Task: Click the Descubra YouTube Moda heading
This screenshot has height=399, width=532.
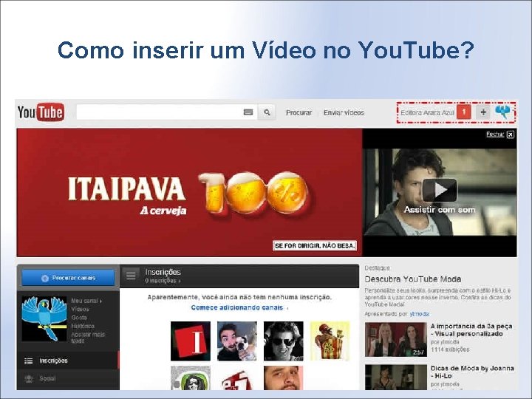Action: 412,279
